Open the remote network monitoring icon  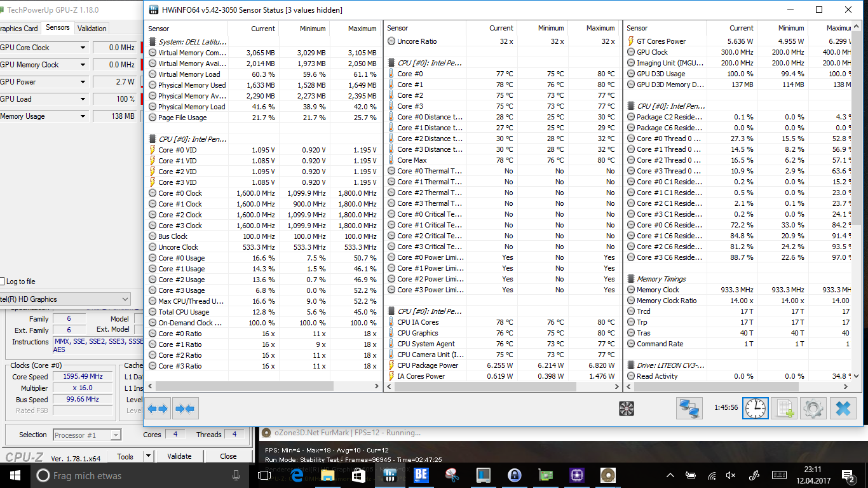pos(689,409)
